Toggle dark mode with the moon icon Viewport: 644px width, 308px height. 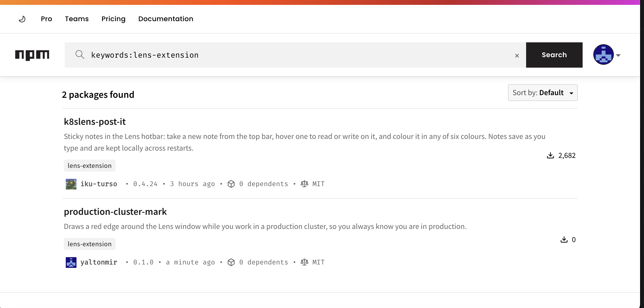pos(22,19)
